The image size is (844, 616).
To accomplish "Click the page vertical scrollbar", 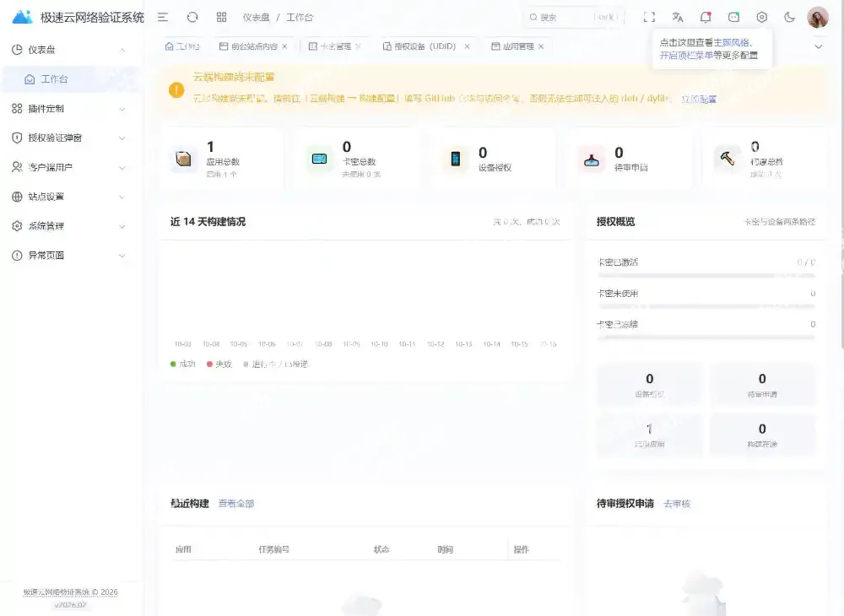I will click(841, 175).
